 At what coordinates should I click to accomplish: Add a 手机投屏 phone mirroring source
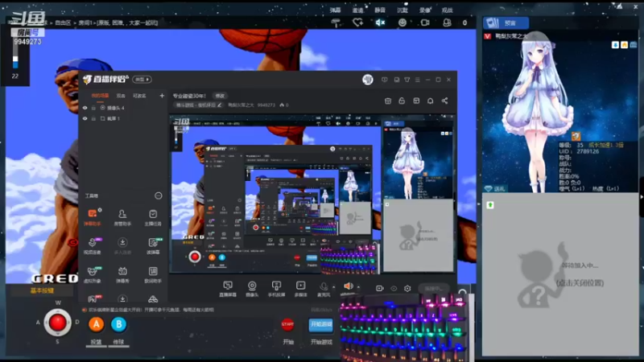(x=276, y=289)
